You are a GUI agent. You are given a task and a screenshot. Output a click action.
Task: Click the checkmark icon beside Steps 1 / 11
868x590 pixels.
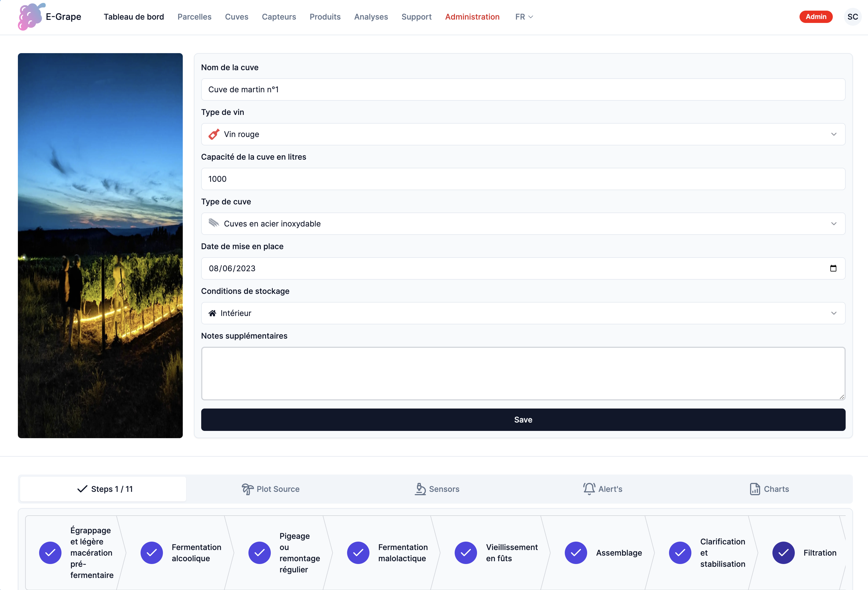pos(82,489)
